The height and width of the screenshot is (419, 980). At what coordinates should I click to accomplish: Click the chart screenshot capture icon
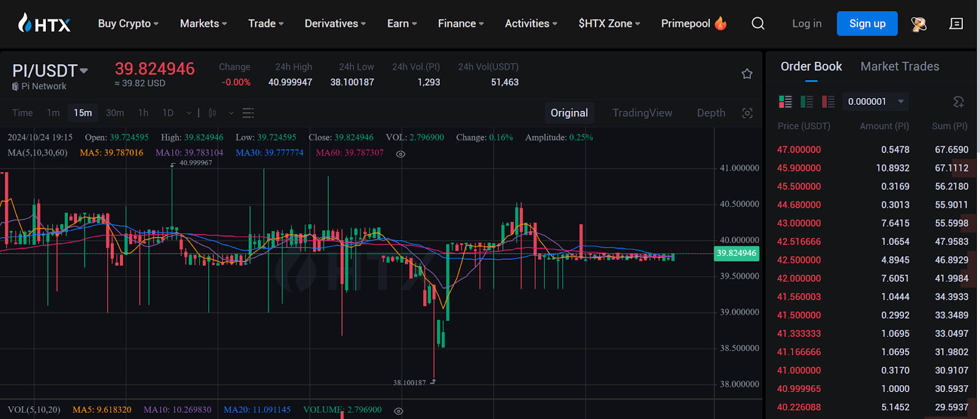click(x=747, y=113)
